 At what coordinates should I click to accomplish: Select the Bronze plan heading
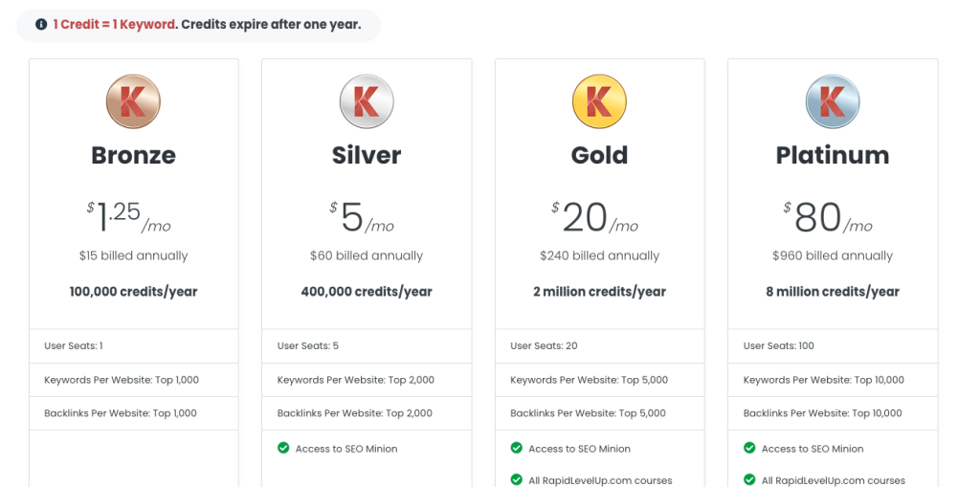click(x=133, y=155)
